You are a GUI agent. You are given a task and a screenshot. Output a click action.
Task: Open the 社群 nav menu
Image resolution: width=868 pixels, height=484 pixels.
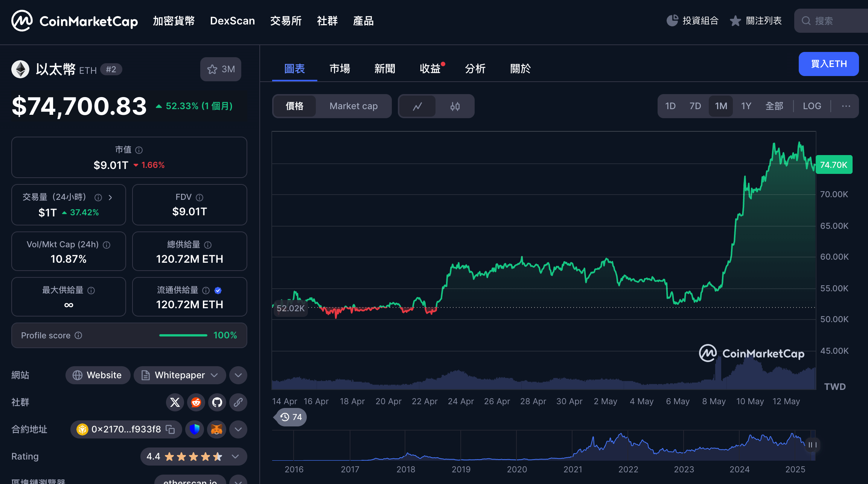coord(327,21)
